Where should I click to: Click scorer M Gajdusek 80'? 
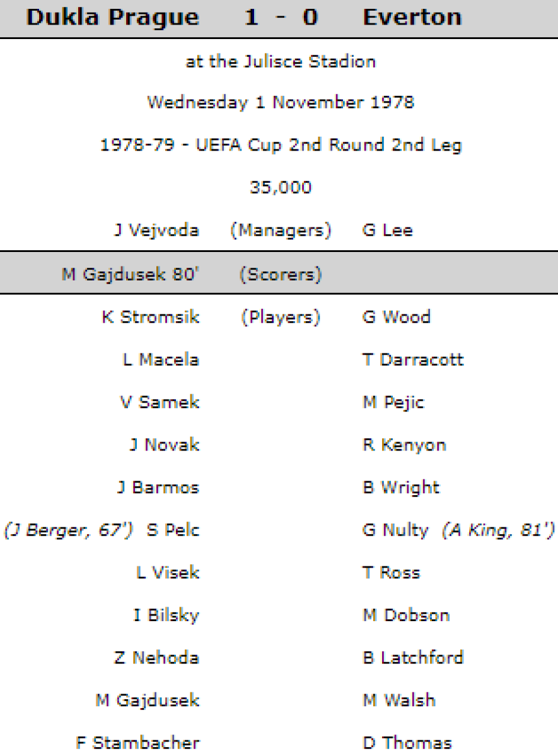click(x=131, y=275)
